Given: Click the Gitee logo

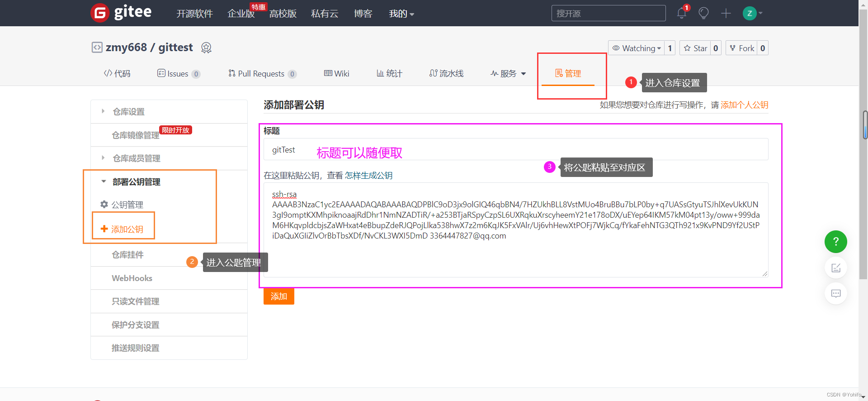Looking at the screenshot, I should pyautogui.click(x=121, y=13).
